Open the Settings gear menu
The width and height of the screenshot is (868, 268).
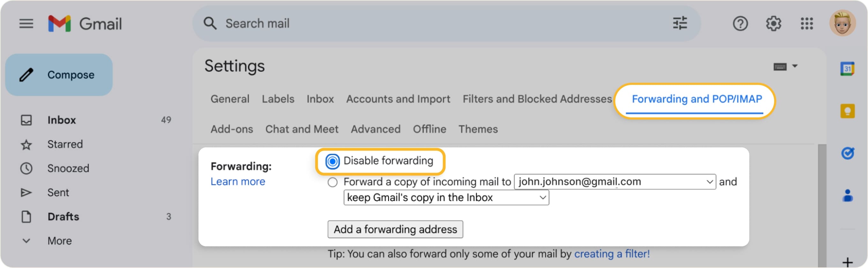point(774,24)
